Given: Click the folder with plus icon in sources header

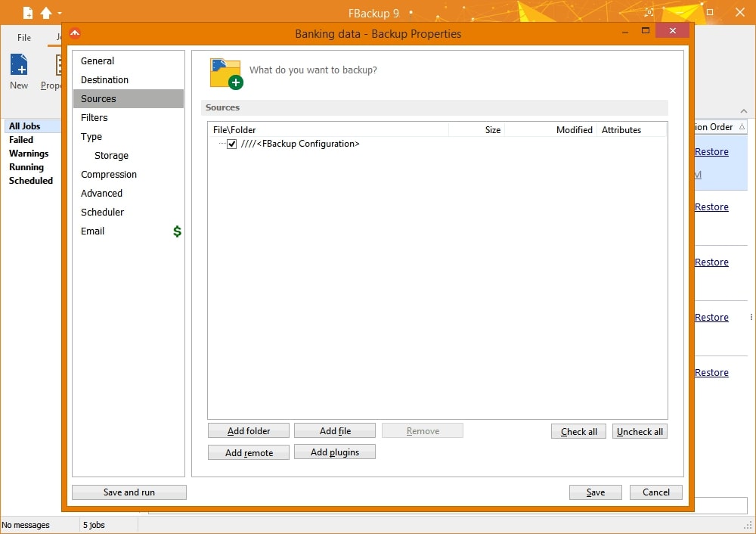Looking at the screenshot, I should (x=225, y=74).
